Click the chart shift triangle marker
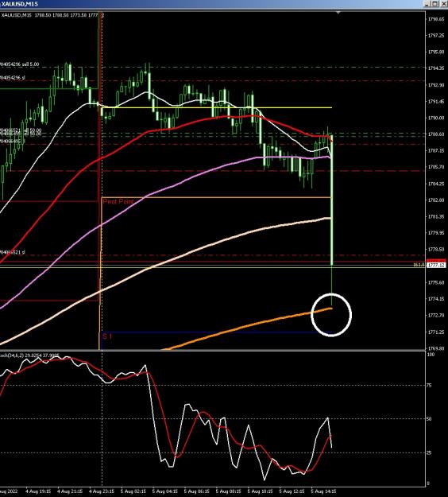 [338, 13]
